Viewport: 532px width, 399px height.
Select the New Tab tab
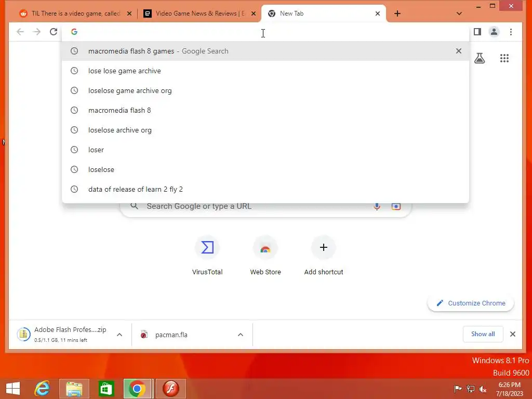(323, 14)
